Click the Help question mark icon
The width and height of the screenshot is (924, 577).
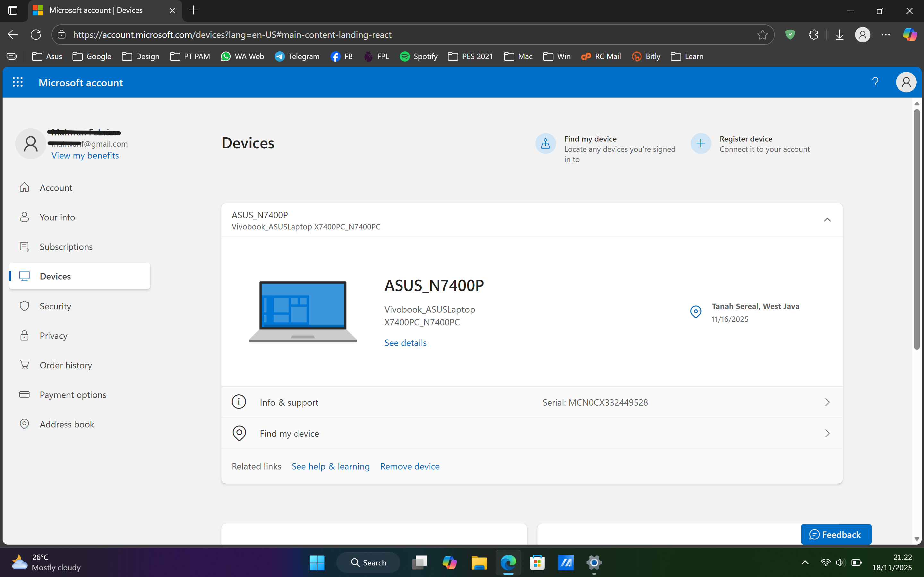click(x=876, y=82)
